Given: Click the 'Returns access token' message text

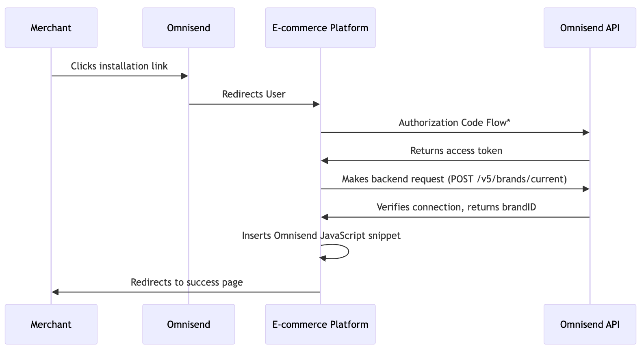Looking at the screenshot, I should (x=456, y=151).
